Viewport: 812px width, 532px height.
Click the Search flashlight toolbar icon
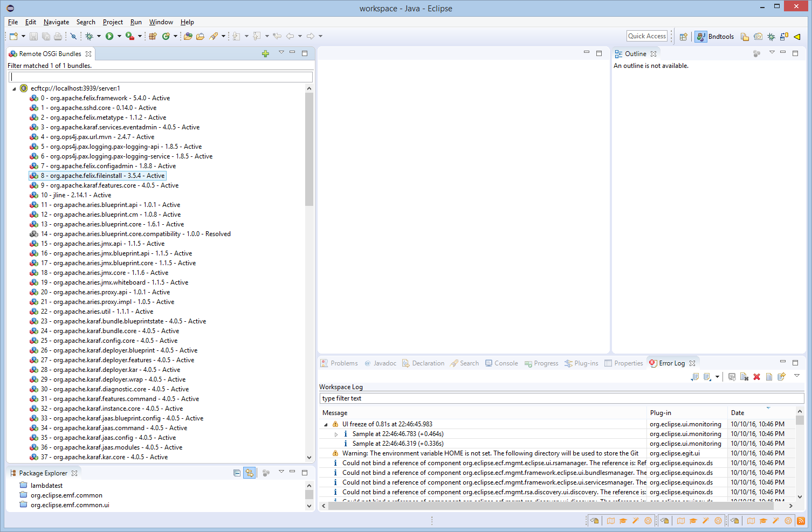[214, 36]
